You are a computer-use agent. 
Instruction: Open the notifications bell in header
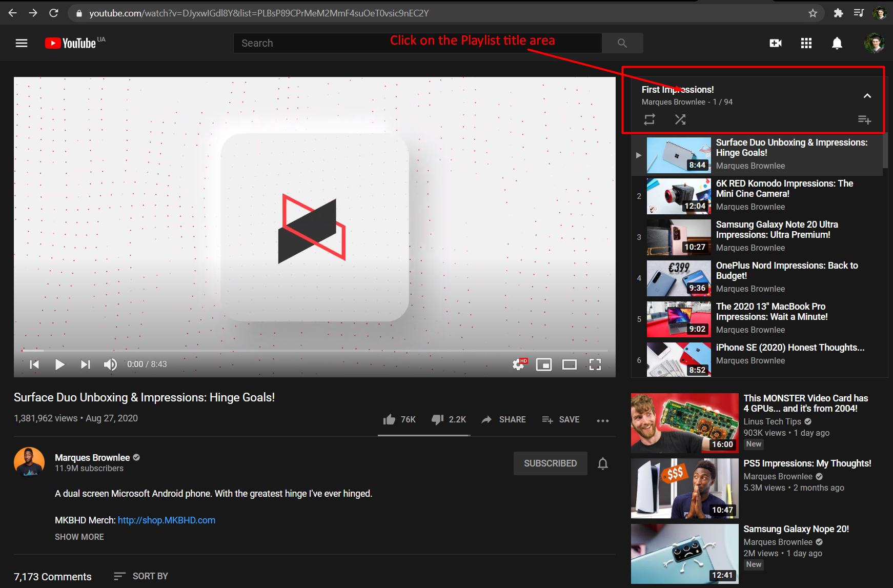[837, 43]
